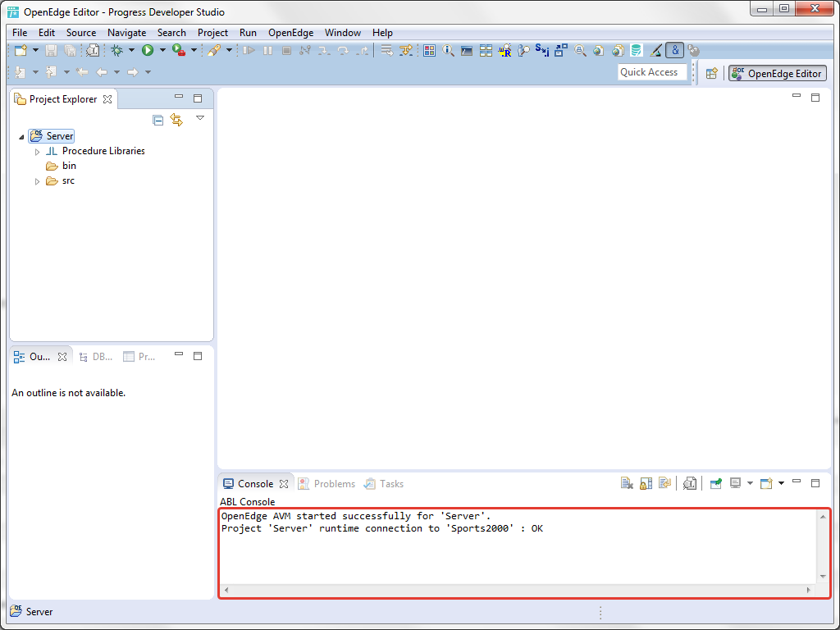Switch to the Tasks tab
The image size is (840, 630).
[384, 484]
